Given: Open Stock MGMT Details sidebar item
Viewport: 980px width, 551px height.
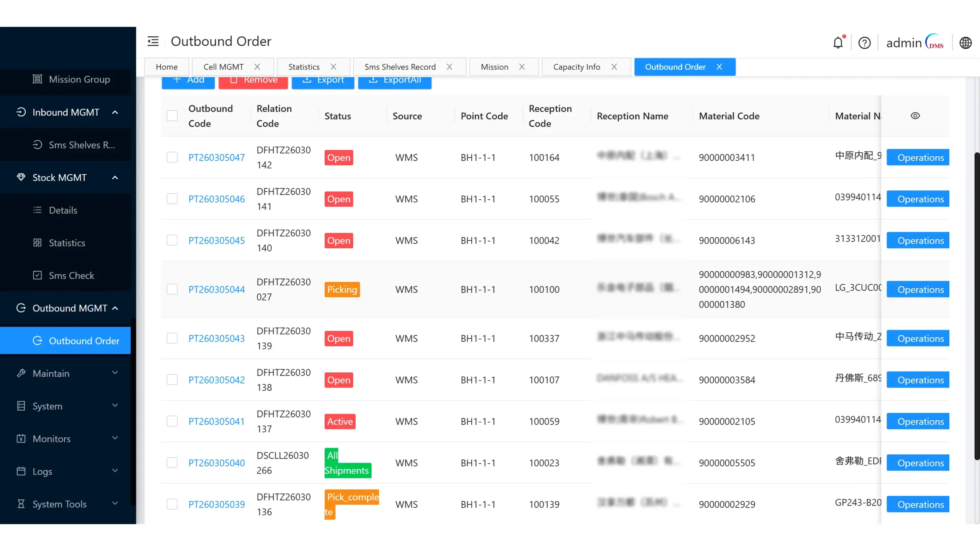Looking at the screenshot, I should point(63,210).
